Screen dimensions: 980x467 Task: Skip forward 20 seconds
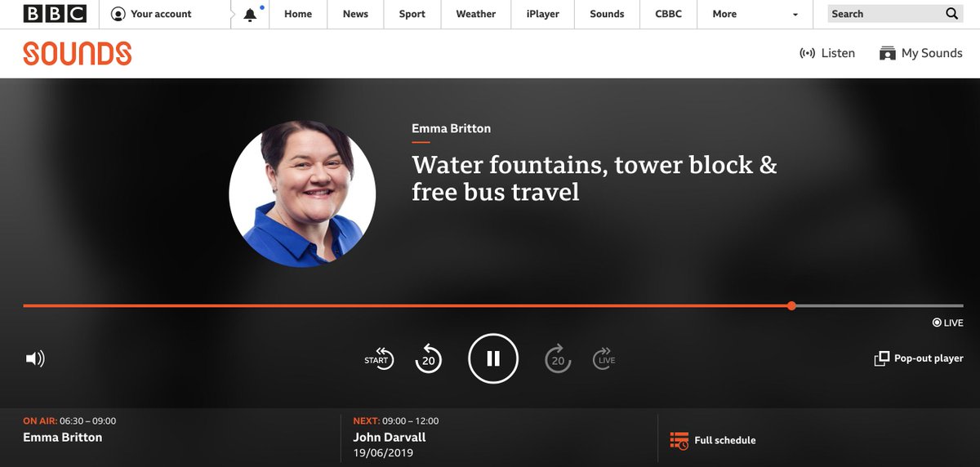[x=558, y=358]
